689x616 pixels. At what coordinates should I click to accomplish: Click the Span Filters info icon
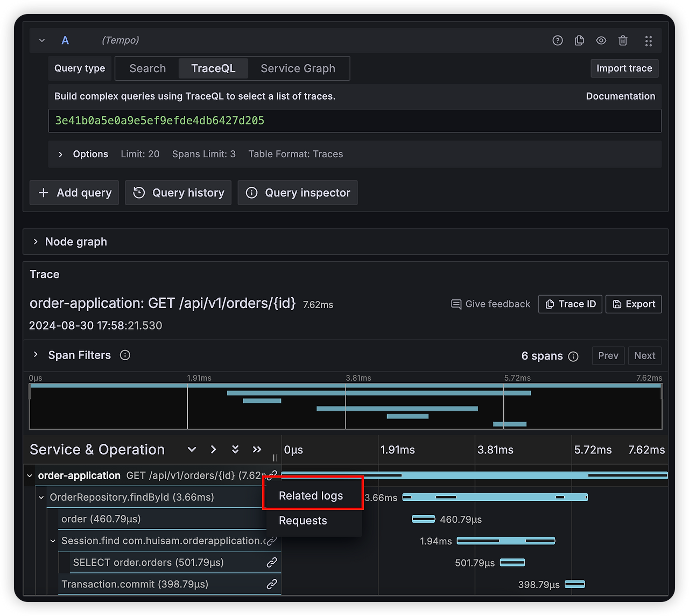coord(125,355)
